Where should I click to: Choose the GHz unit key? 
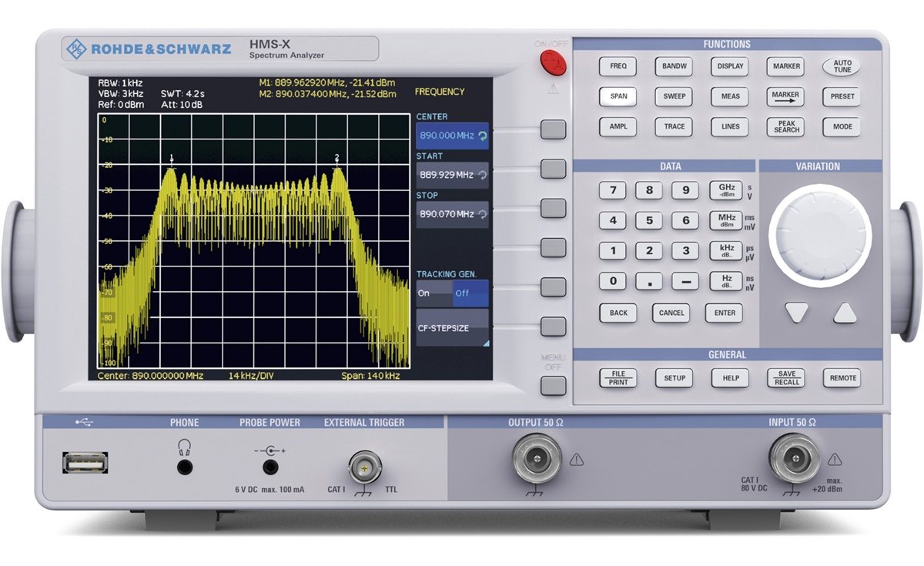[726, 191]
